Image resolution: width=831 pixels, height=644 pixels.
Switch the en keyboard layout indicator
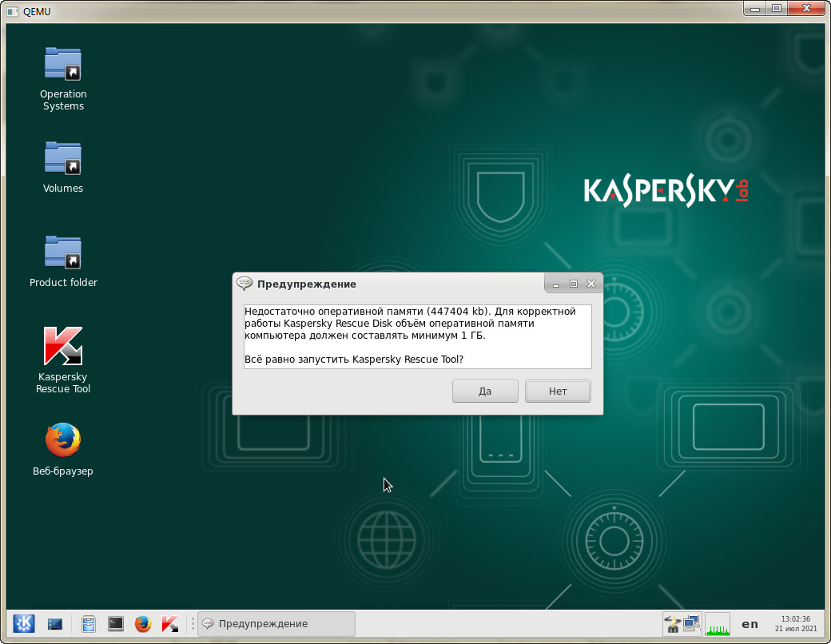(750, 624)
